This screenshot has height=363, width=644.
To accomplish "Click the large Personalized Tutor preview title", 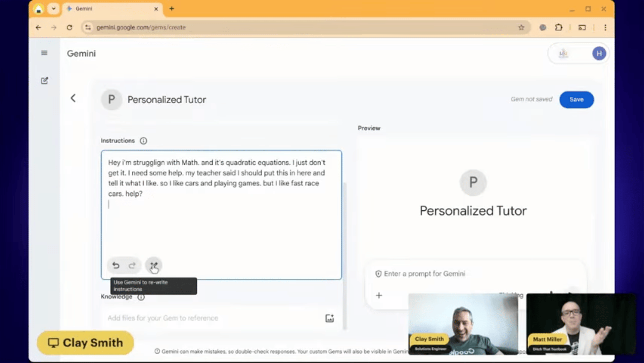I will point(473,211).
